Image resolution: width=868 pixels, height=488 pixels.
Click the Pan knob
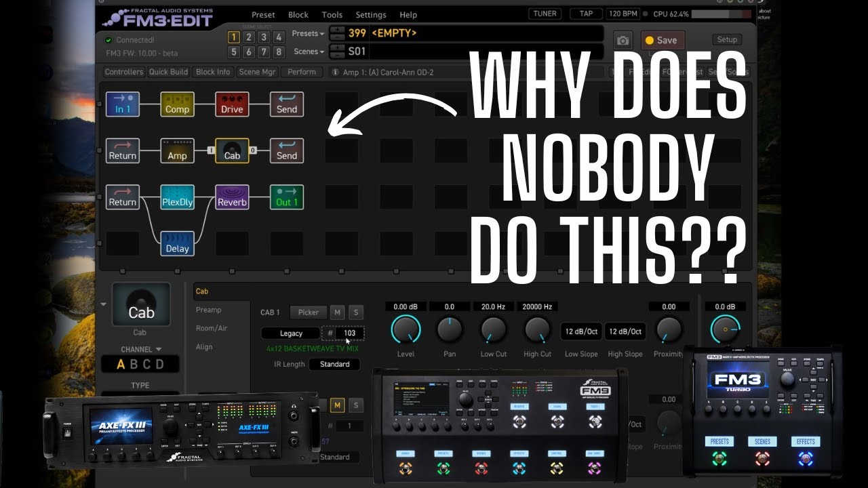pos(449,330)
